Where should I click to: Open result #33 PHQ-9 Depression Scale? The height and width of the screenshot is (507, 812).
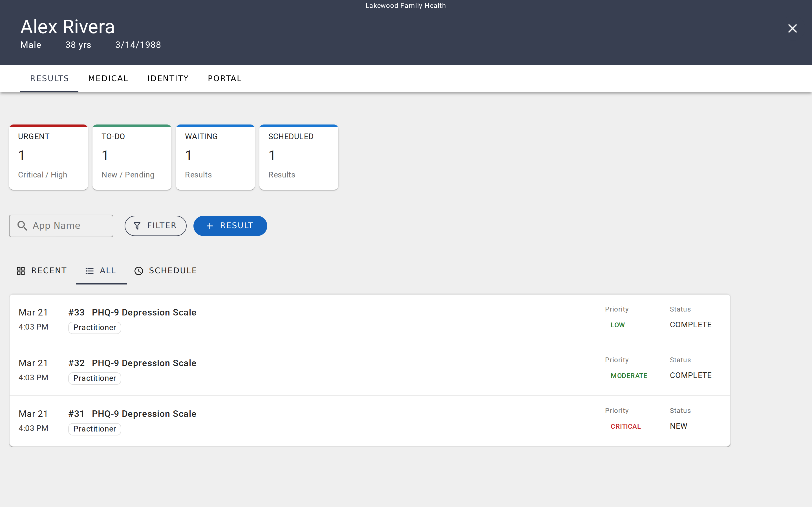point(144,313)
